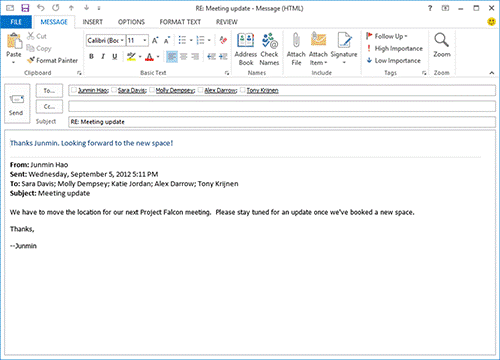This screenshot has height=360, width=500.
Task: Increase the indent
Action: pyautogui.click(x=223, y=57)
